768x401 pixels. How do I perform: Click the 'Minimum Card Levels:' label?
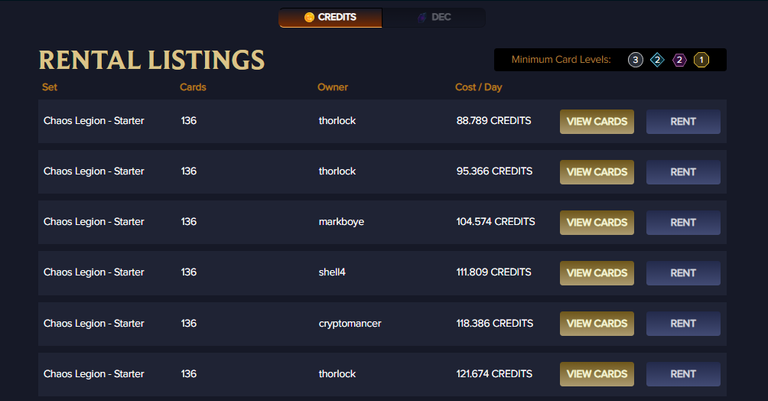(x=561, y=60)
